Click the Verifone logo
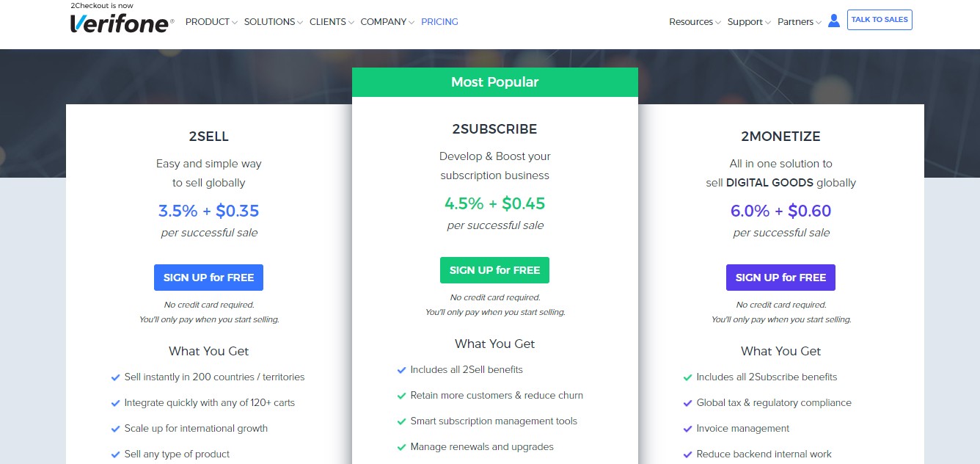 coord(122,23)
